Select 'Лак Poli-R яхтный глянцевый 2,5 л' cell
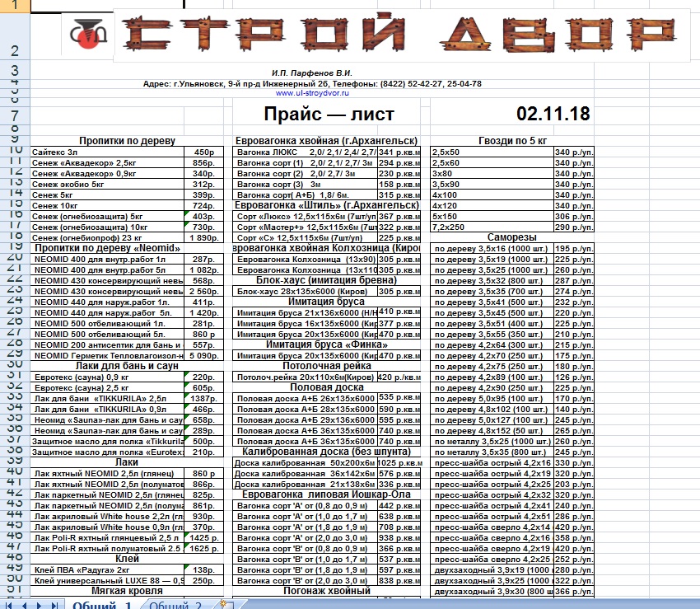 point(107,538)
